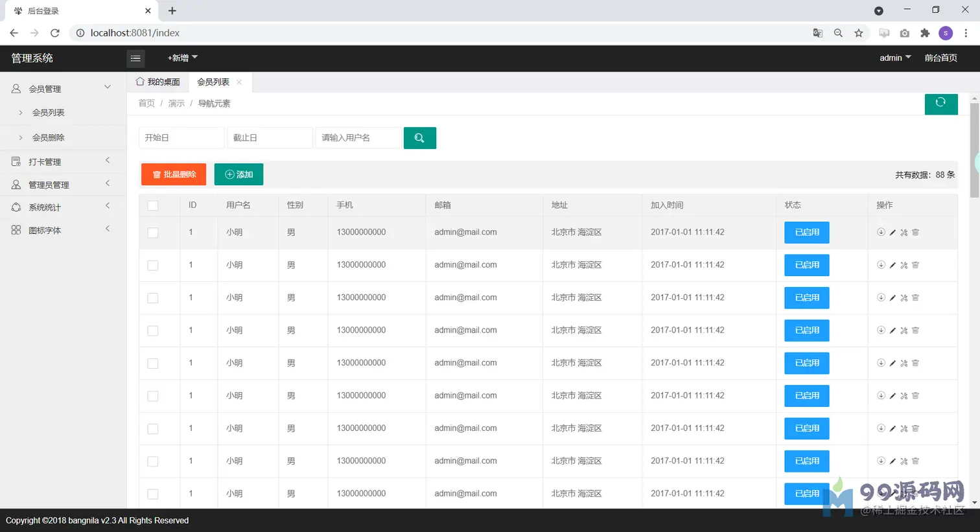Expand the 系统统计 menu chevron

[x=108, y=206]
